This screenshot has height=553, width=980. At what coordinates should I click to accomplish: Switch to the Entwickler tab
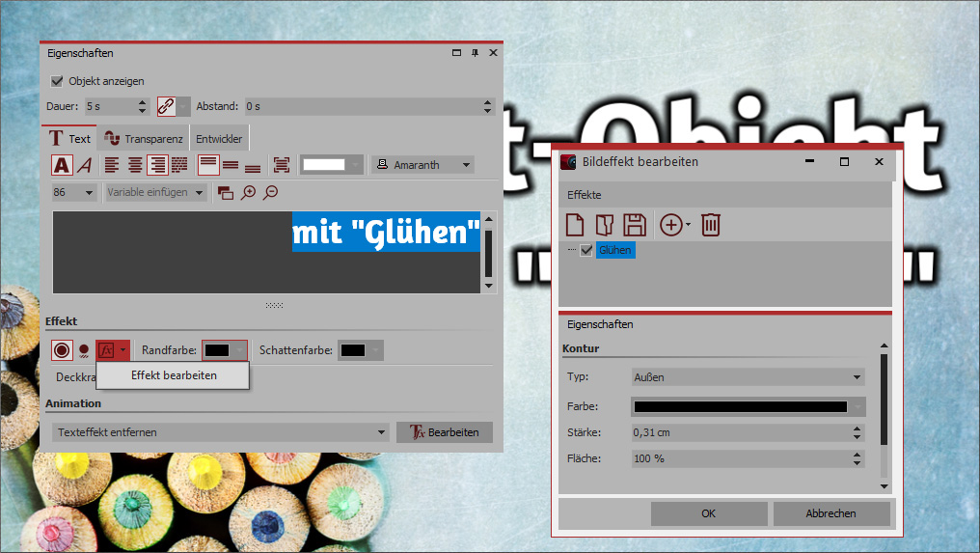click(219, 139)
